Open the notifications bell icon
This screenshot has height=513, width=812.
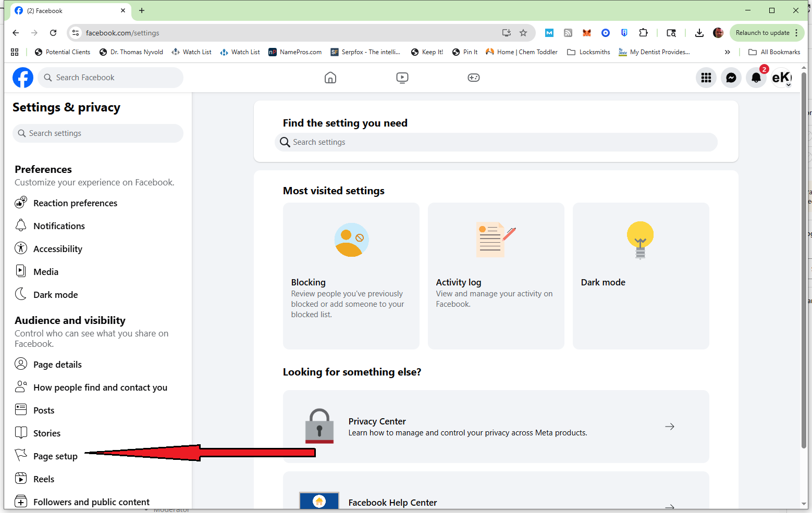756,78
